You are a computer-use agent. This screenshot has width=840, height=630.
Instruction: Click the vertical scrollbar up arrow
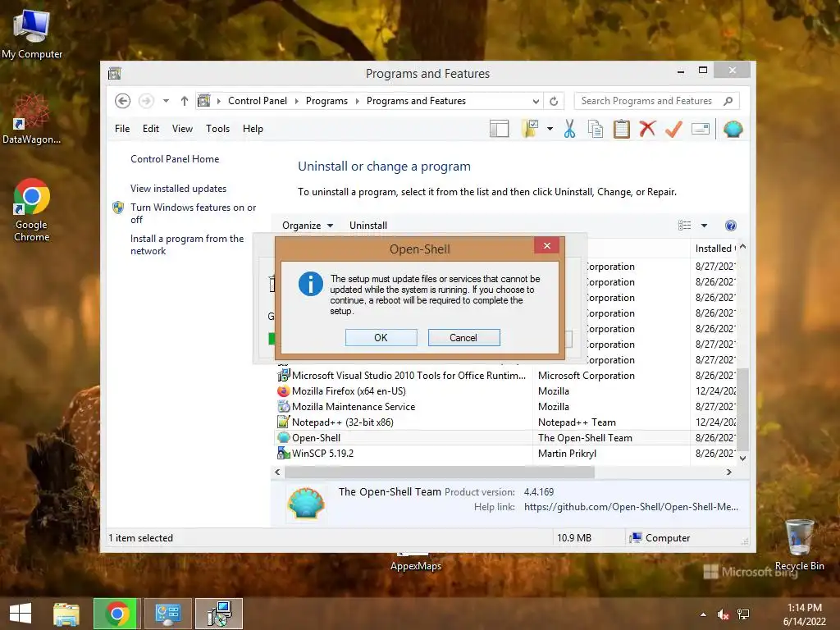742,246
